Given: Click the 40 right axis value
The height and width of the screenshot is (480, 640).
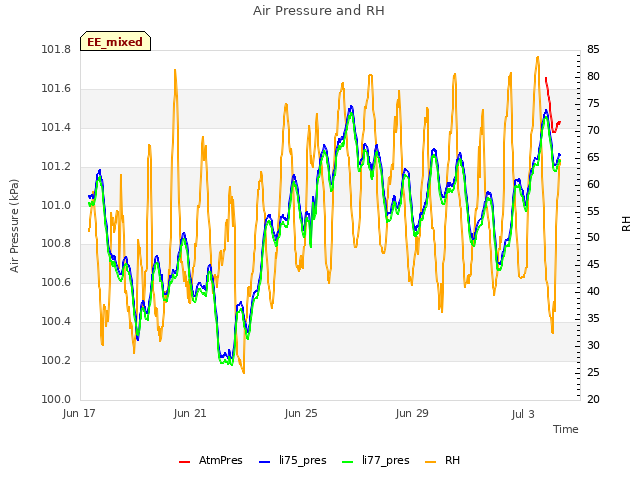Looking at the screenshot, I should click(593, 291).
